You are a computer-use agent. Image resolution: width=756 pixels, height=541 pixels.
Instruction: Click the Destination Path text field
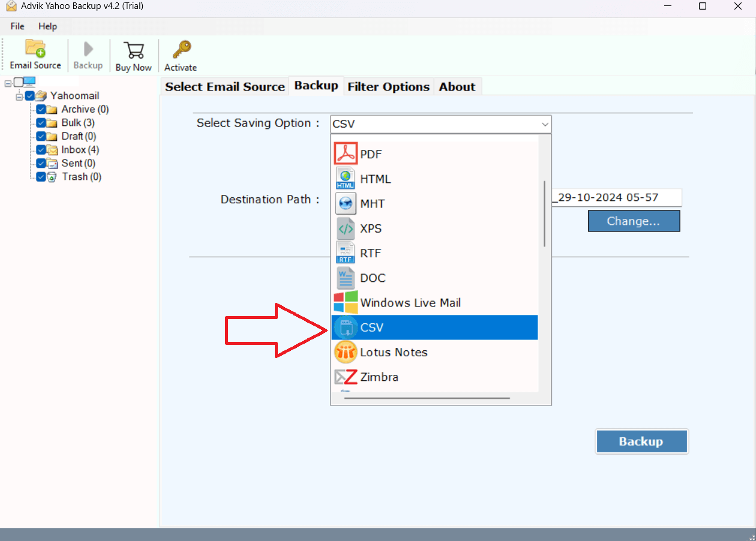616,197
